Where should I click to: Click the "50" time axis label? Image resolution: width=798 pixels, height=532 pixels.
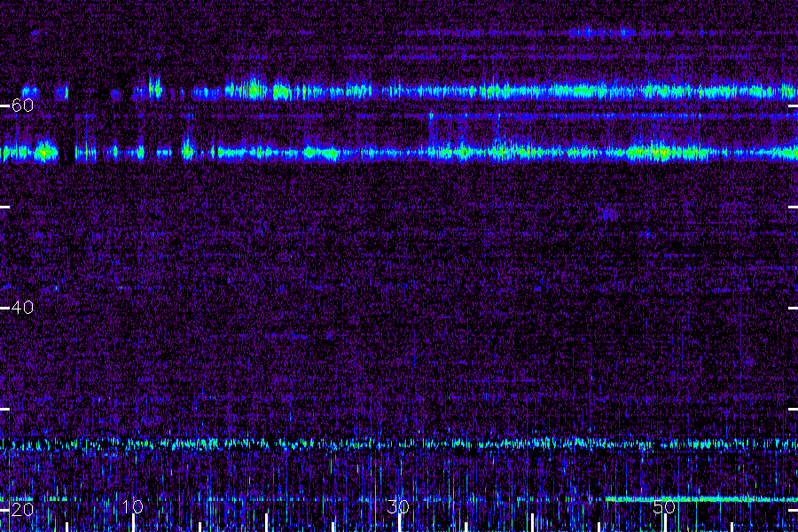click(x=664, y=507)
